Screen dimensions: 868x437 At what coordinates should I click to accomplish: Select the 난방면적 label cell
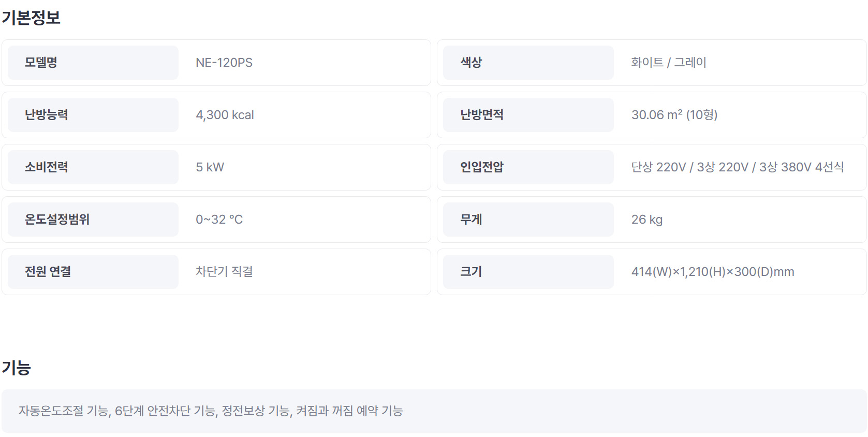[528, 115]
